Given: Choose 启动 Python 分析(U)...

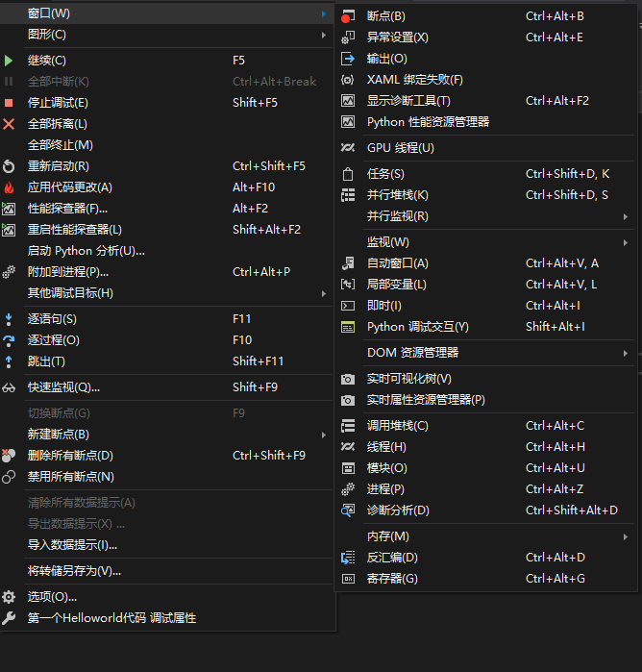Looking at the screenshot, I should tap(166, 251).
